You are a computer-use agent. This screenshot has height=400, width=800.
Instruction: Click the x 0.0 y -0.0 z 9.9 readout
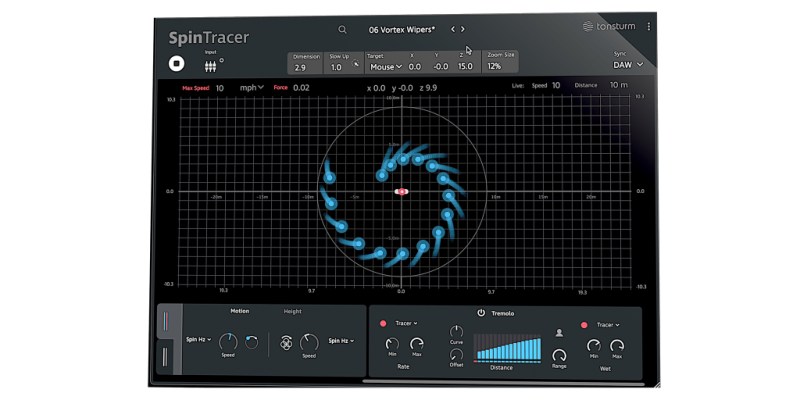coord(402,88)
